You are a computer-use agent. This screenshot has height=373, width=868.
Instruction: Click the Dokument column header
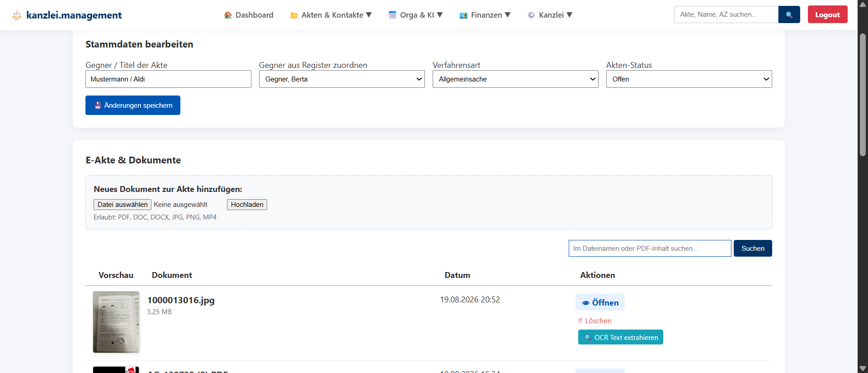172,275
